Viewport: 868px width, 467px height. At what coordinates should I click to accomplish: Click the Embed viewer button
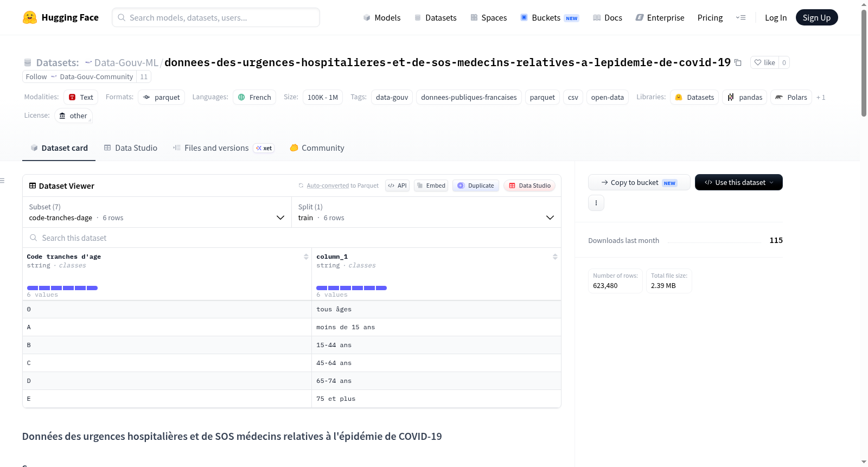pos(431,185)
